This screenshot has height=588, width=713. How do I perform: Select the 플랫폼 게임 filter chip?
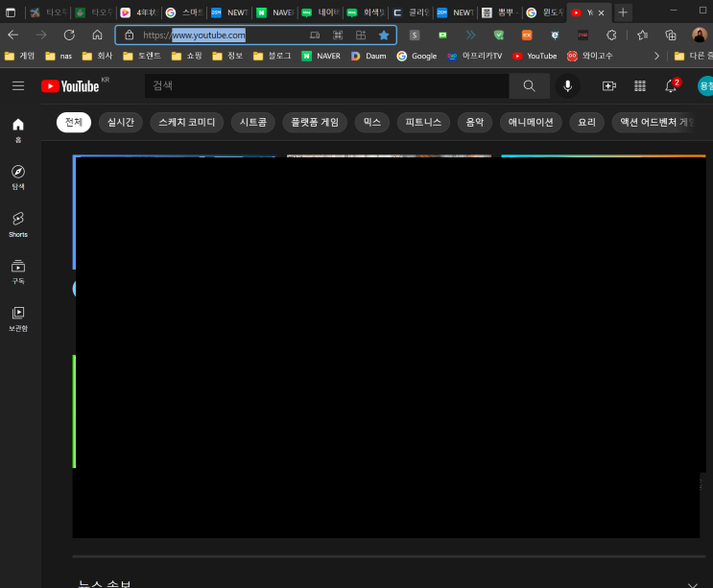tap(315, 122)
